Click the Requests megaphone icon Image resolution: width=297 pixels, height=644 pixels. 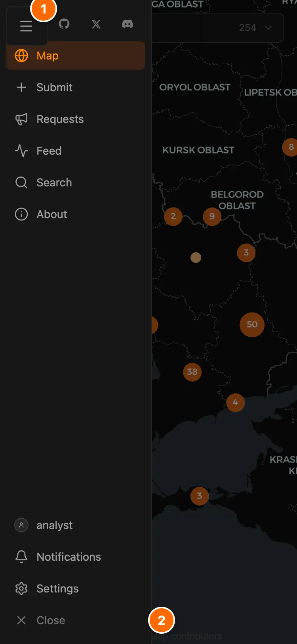(x=21, y=119)
